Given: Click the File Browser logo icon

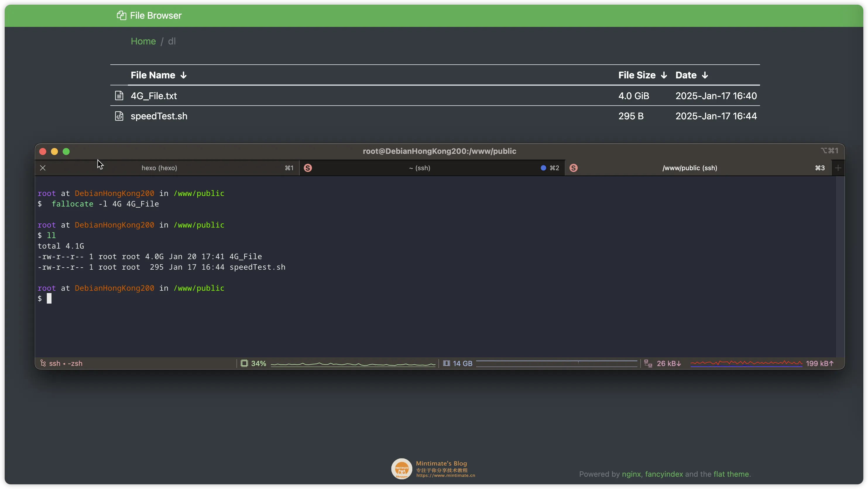Looking at the screenshot, I should point(121,16).
